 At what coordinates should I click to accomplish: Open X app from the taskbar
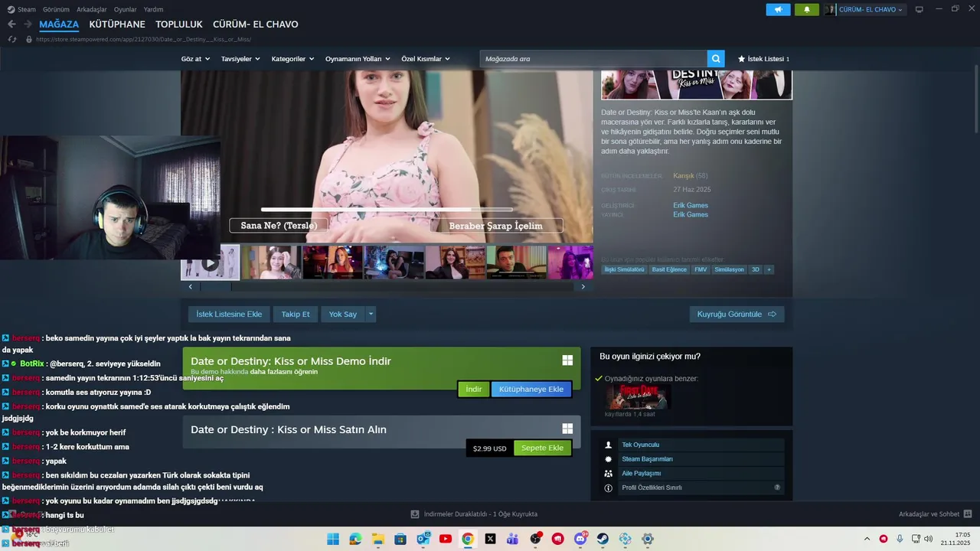491,539
